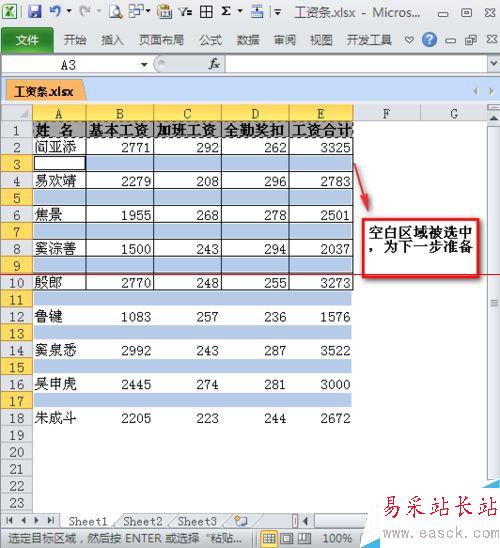The width and height of the screenshot is (500, 548).
Task: Click the cell with value 294
Action: pyautogui.click(x=255, y=248)
